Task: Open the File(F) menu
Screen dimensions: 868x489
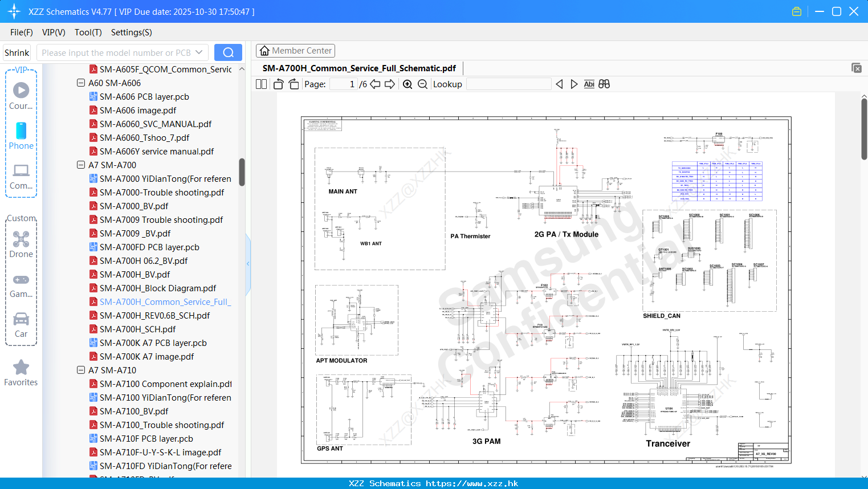Action: (22, 32)
